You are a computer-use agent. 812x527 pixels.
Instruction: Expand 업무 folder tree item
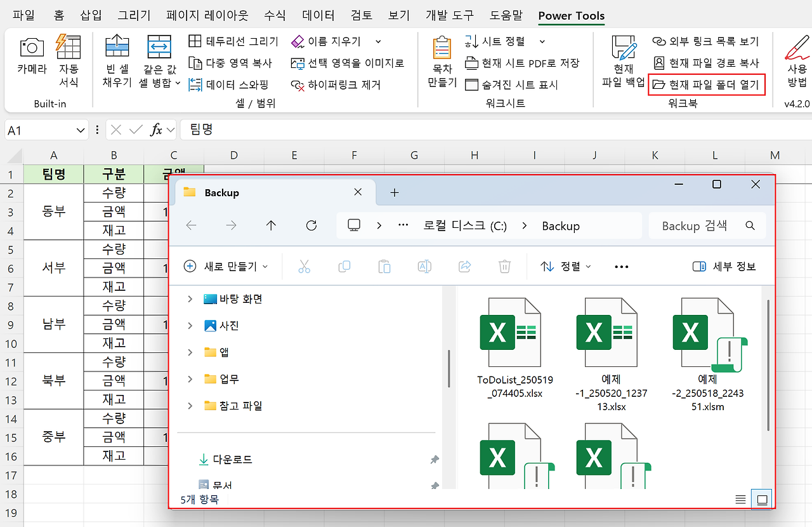click(x=190, y=379)
